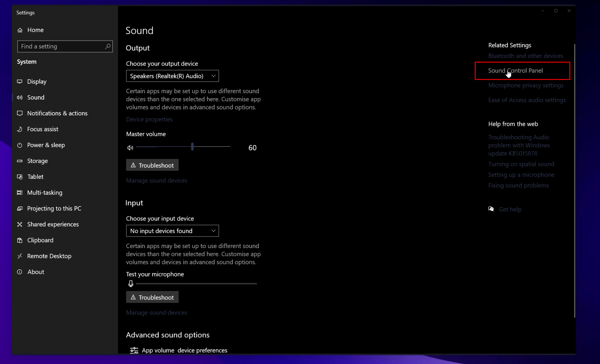Open the Sound Control Panel link
Image resolution: width=600 pixels, height=364 pixels.
tap(515, 71)
